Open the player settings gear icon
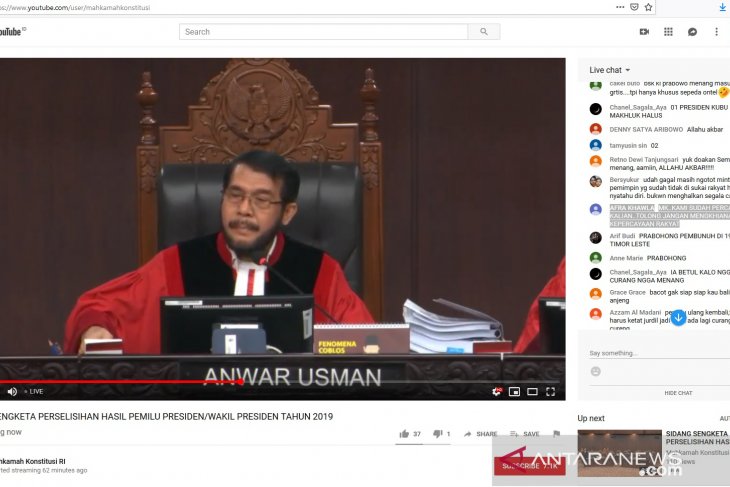 (497, 392)
